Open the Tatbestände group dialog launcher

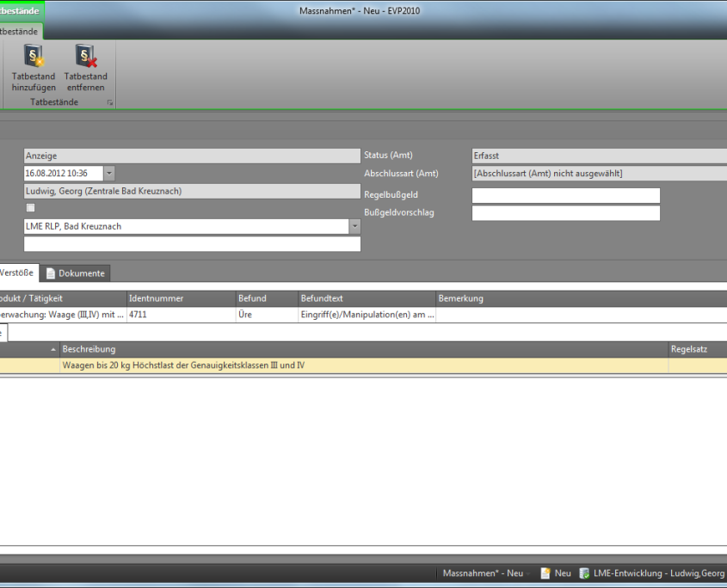pyautogui.click(x=109, y=103)
